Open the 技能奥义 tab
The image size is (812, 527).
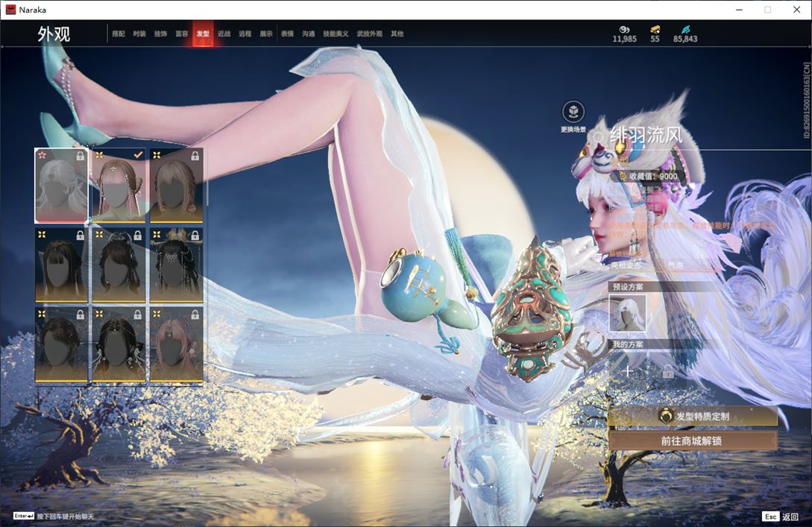(336, 34)
